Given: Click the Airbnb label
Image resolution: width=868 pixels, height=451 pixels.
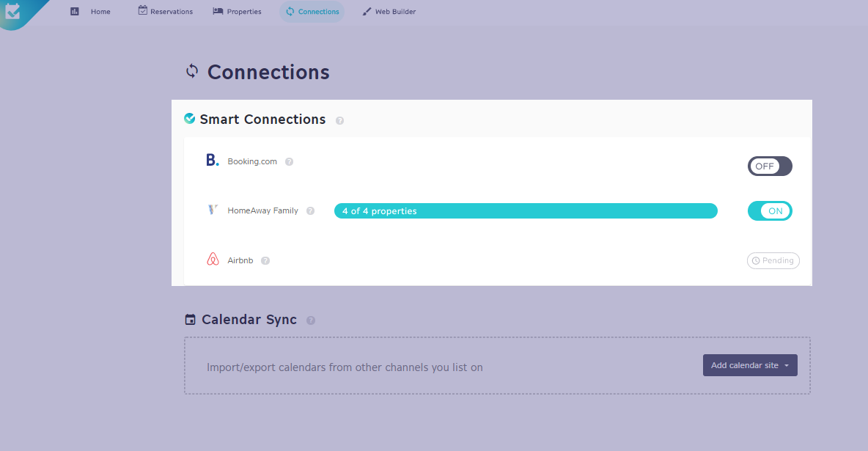Looking at the screenshot, I should tap(240, 260).
